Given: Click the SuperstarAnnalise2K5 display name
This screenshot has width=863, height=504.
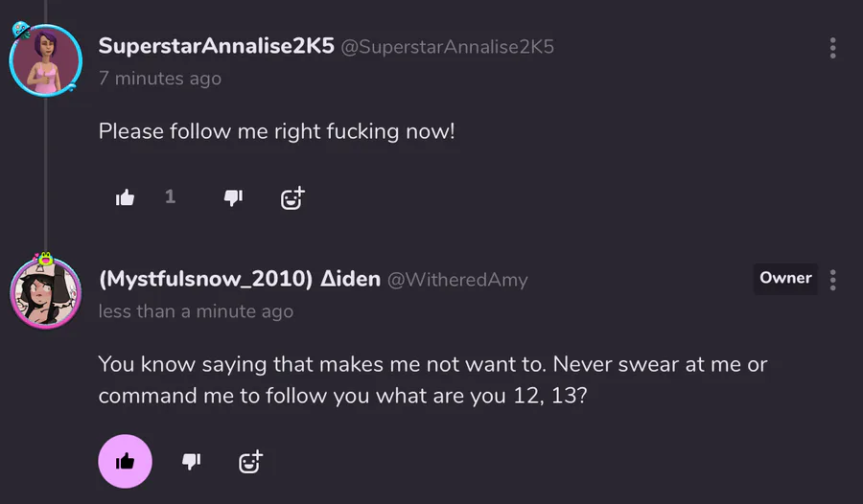Looking at the screenshot, I should tap(216, 47).
